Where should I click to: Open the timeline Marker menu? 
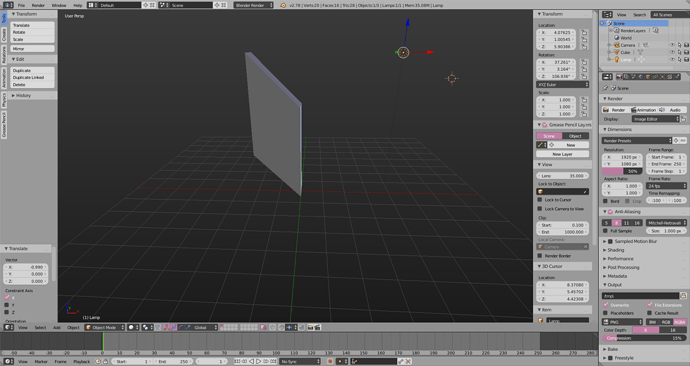pyautogui.click(x=41, y=362)
